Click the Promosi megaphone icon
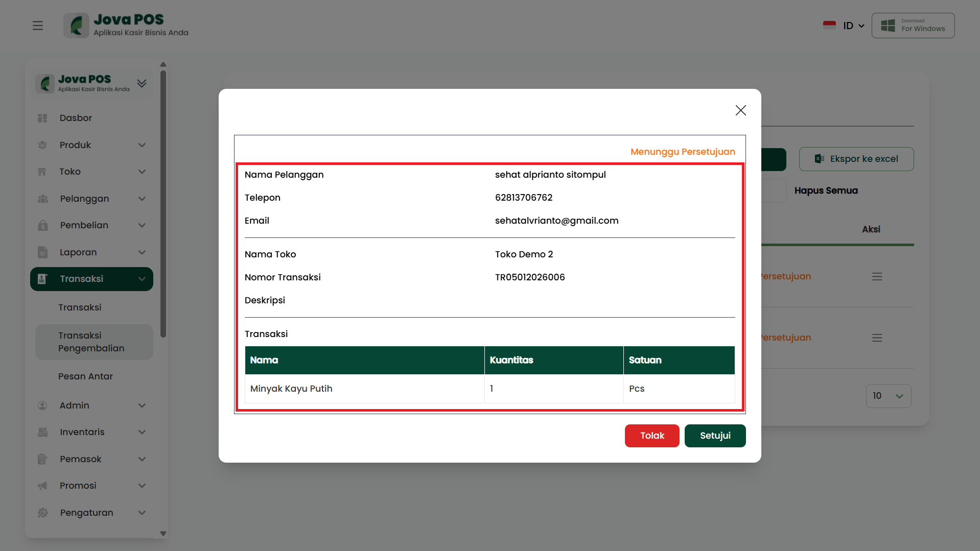The height and width of the screenshot is (551, 980). click(42, 486)
